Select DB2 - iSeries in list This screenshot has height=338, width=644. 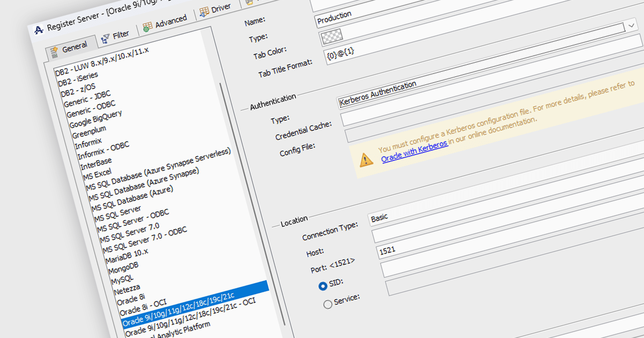(x=78, y=79)
